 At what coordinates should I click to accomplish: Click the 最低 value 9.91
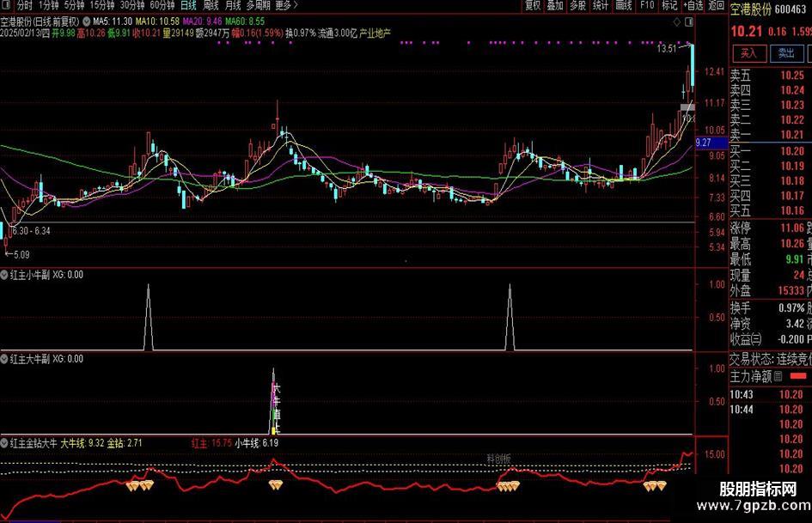796,258
